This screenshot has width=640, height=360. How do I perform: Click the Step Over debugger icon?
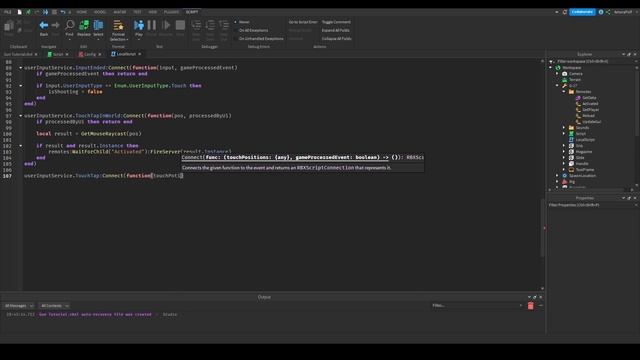[x=210, y=25]
